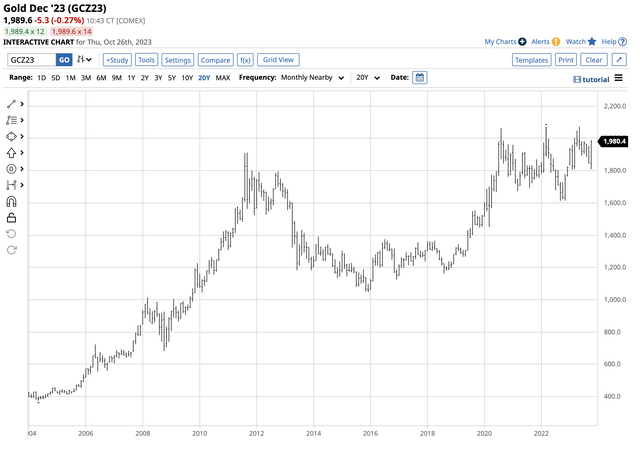Viewport: 640px width, 453px height.
Task: Open chart Settings button
Action: [x=178, y=60]
